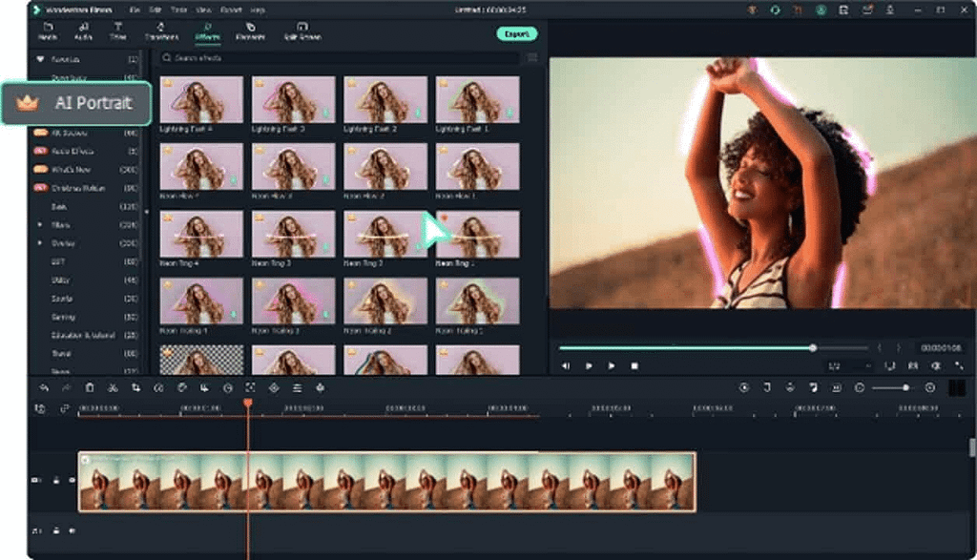Zoom out the timeline using minus icon
The image size is (977, 560).
860,388
